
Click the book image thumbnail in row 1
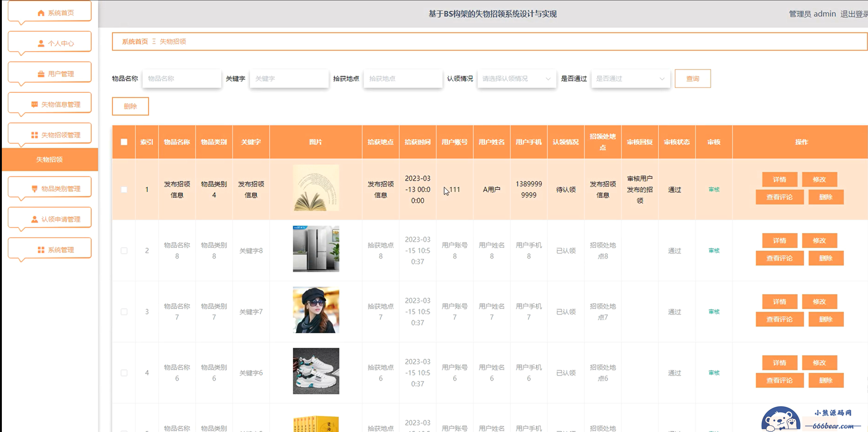tap(316, 188)
